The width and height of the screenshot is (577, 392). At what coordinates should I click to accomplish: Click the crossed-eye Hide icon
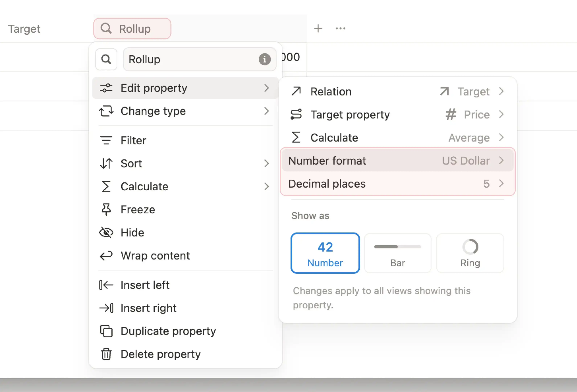pos(106,233)
